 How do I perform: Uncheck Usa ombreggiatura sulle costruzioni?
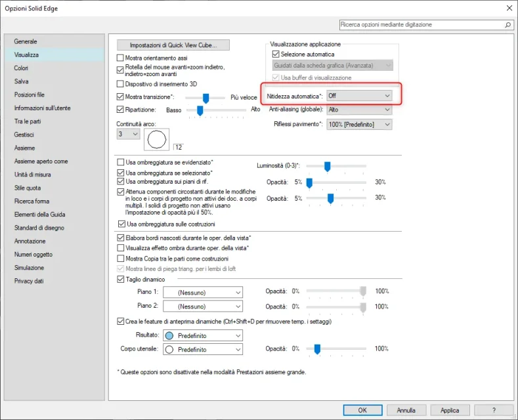pyautogui.click(x=121, y=224)
